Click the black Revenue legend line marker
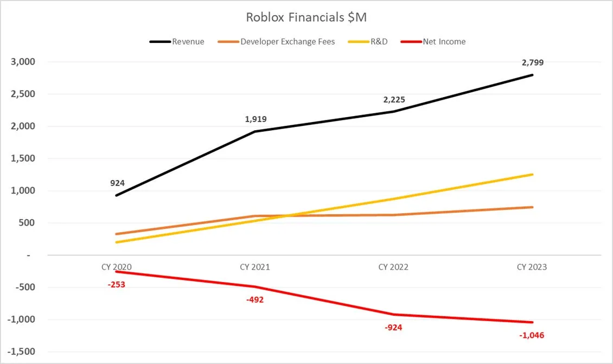The height and width of the screenshot is (364, 613). pyautogui.click(x=161, y=42)
